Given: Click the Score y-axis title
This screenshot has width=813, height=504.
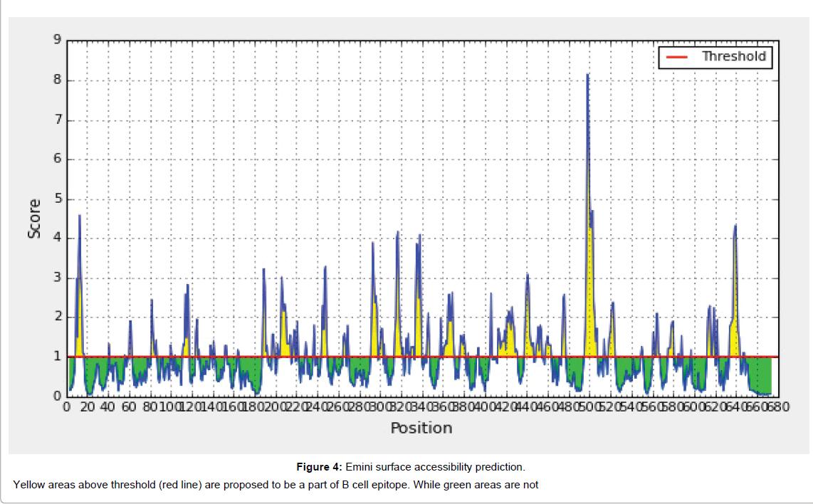Looking at the screenshot, I should pos(33,218).
